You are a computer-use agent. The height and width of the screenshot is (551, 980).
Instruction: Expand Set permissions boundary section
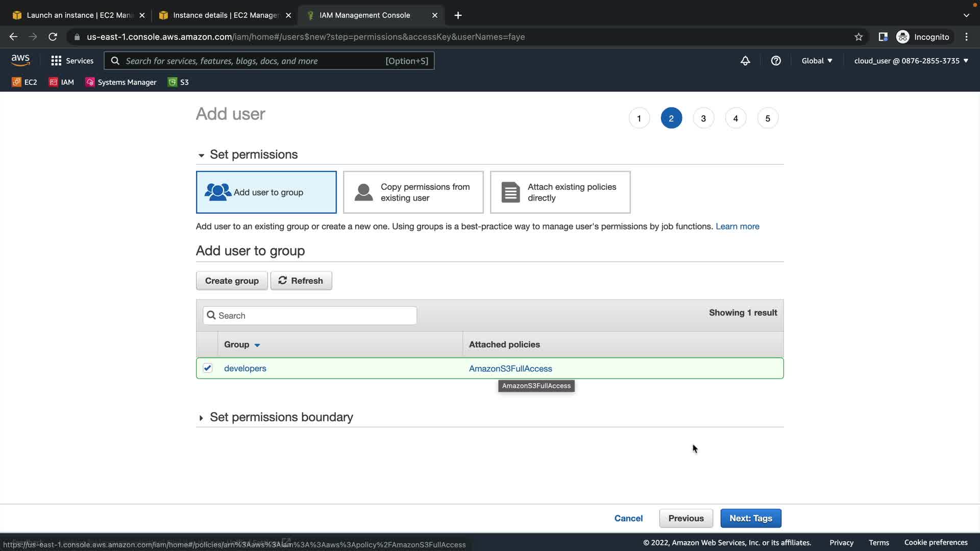pos(281,417)
